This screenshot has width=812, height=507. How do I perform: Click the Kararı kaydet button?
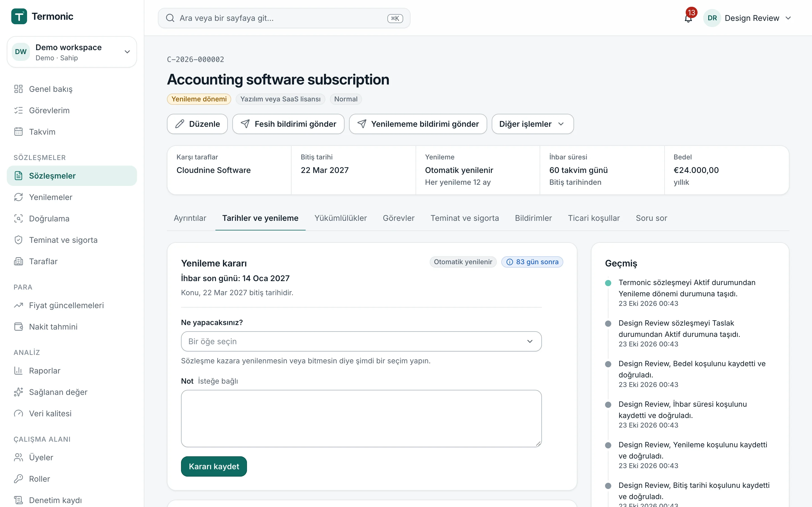214,466
